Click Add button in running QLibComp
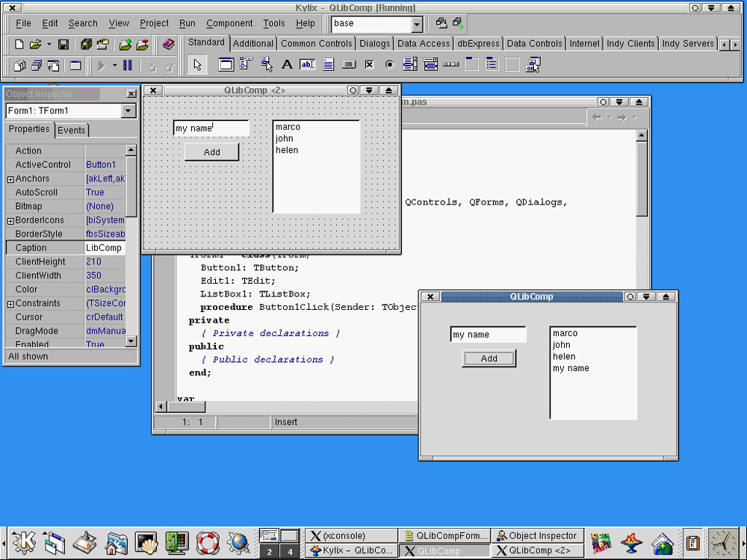 pos(489,358)
